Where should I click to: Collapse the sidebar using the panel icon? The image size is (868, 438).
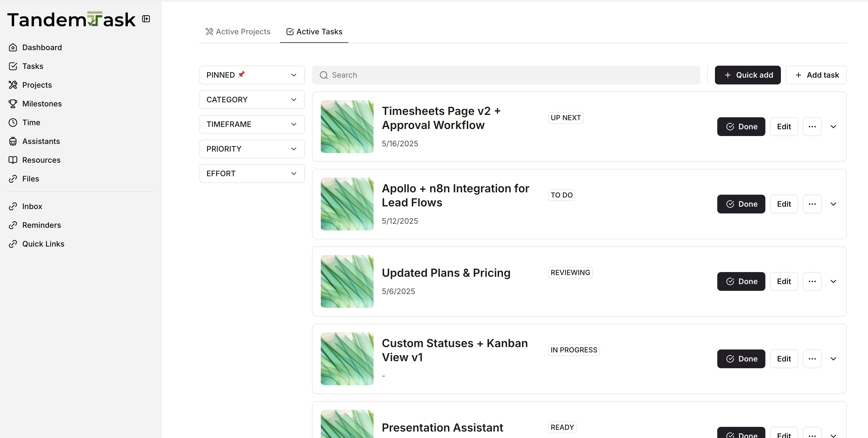point(146,19)
